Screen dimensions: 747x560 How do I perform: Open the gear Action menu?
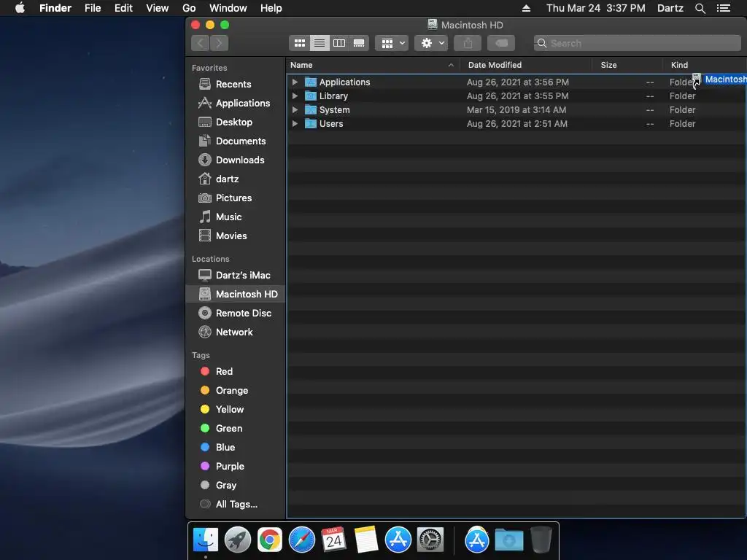click(x=431, y=43)
